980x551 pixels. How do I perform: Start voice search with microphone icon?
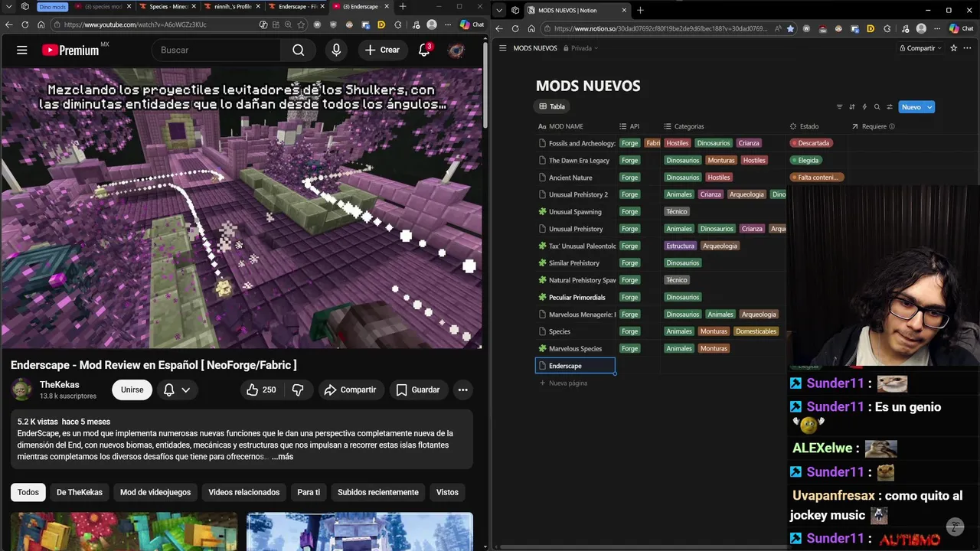[336, 50]
